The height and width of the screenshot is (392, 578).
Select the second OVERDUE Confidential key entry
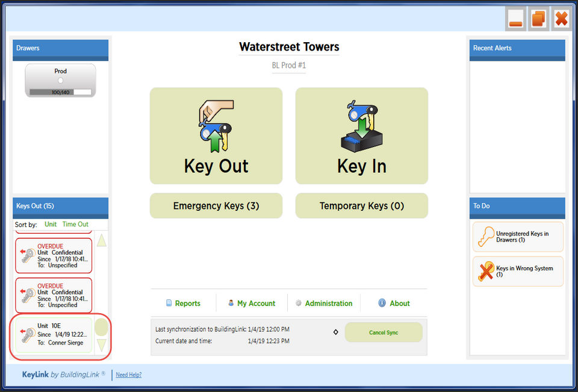pyautogui.click(x=54, y=296)
